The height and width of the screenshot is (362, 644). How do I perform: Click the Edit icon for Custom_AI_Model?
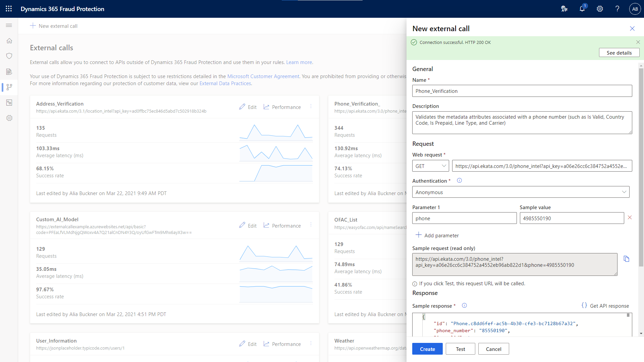[241, 226]
